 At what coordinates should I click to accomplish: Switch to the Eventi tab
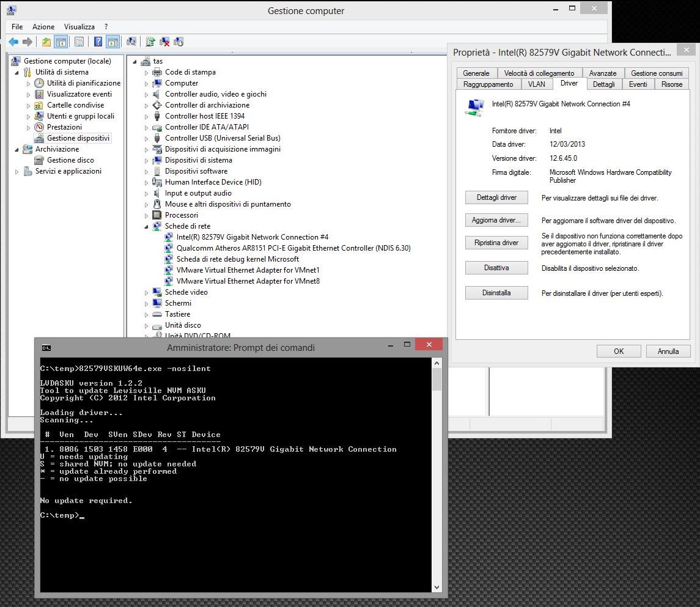click(x=638, y=84)
